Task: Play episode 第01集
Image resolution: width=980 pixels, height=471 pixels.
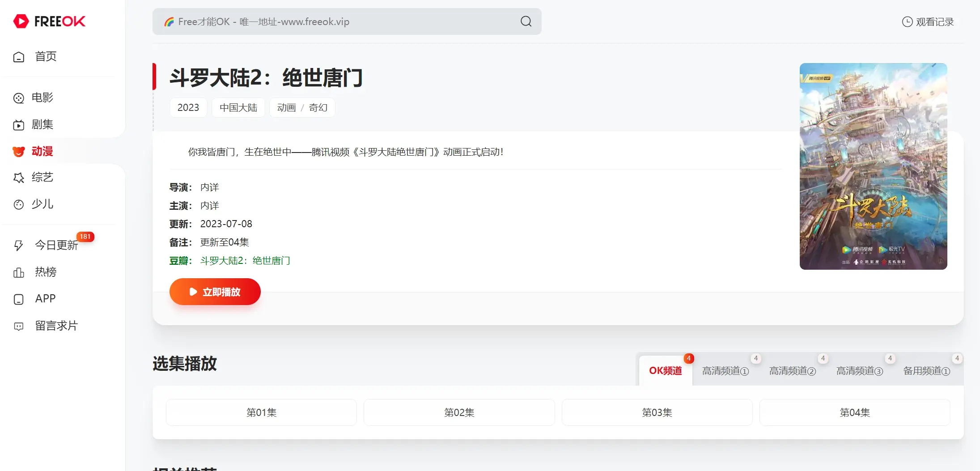Action: pos(261,412)
